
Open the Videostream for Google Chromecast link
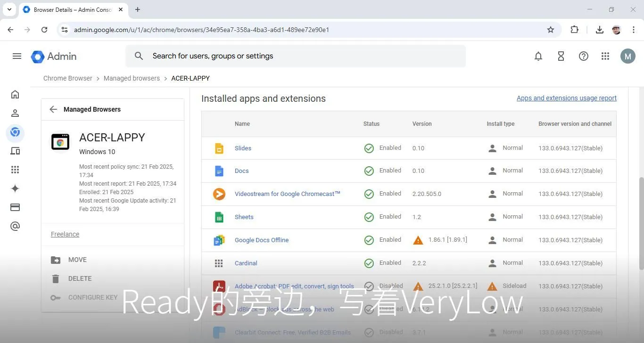tap(288, 194)
